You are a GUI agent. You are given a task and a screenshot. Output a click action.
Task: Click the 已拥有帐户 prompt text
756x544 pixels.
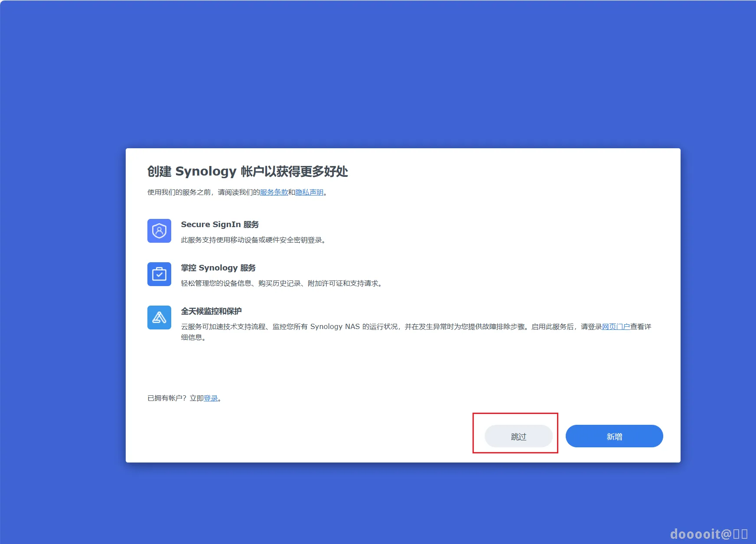tap(167, 398)
